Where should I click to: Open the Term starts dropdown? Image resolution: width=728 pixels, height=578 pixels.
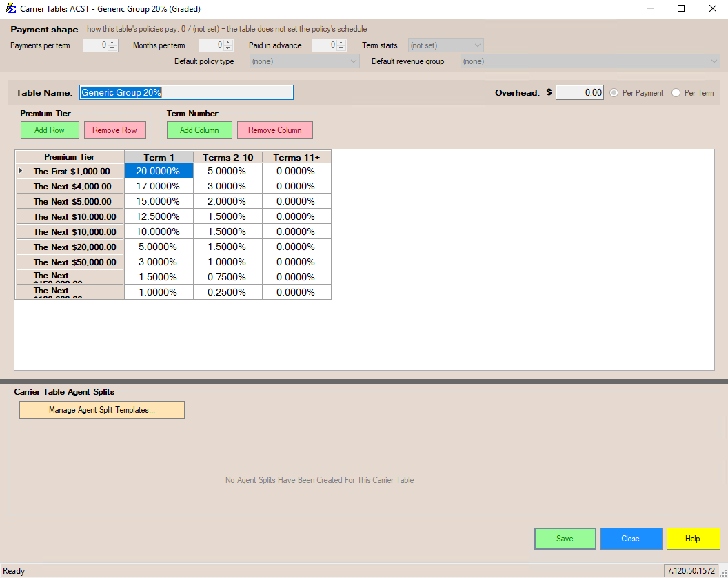point(446,45)
